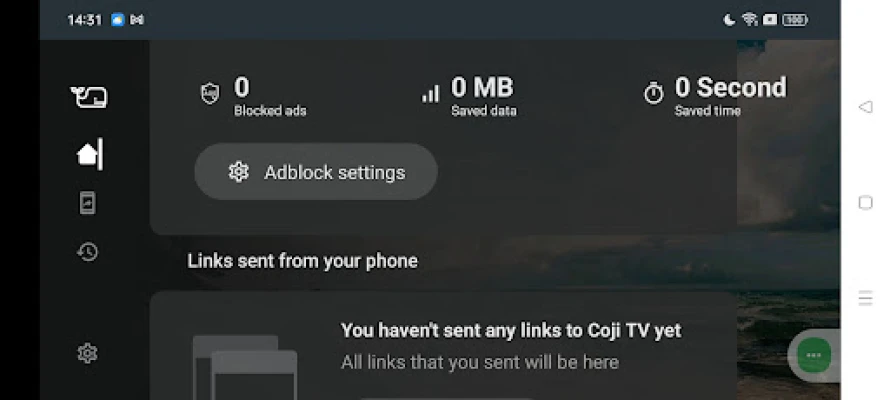
Task: Open Android recent apps menu button
Action: click(x=865, y=298)
